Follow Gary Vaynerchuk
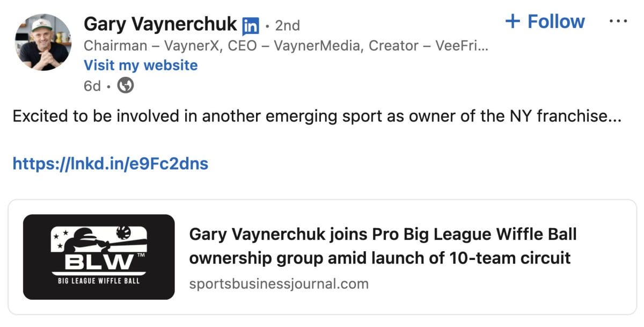This screenshot has width=644, height=327. pyautogui.click(x=545, y=21)
